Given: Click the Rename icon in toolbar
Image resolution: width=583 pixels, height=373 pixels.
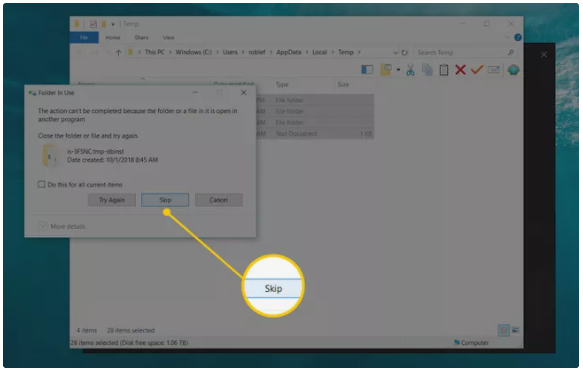Looking at the screenshot, I should point(493,70).
